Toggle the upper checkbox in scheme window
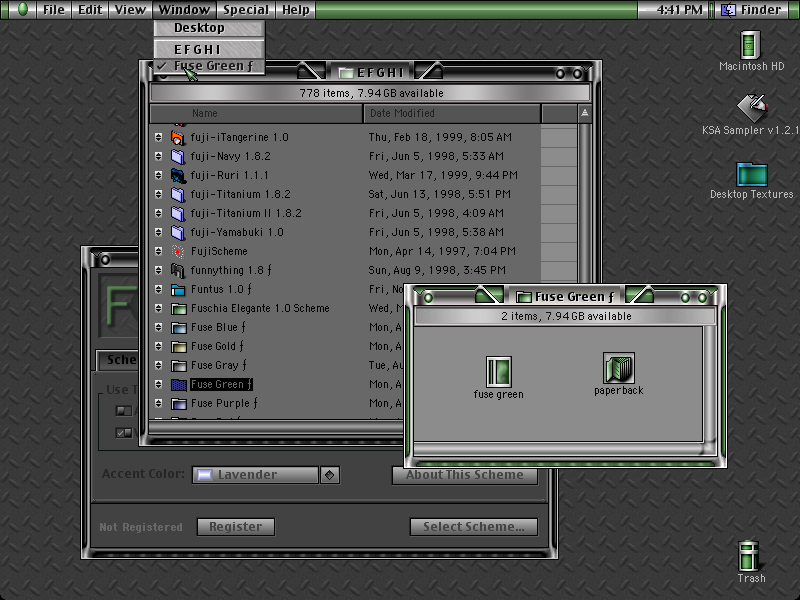The width and height of the screenshot is (800, 600). (x=123, y=411)
